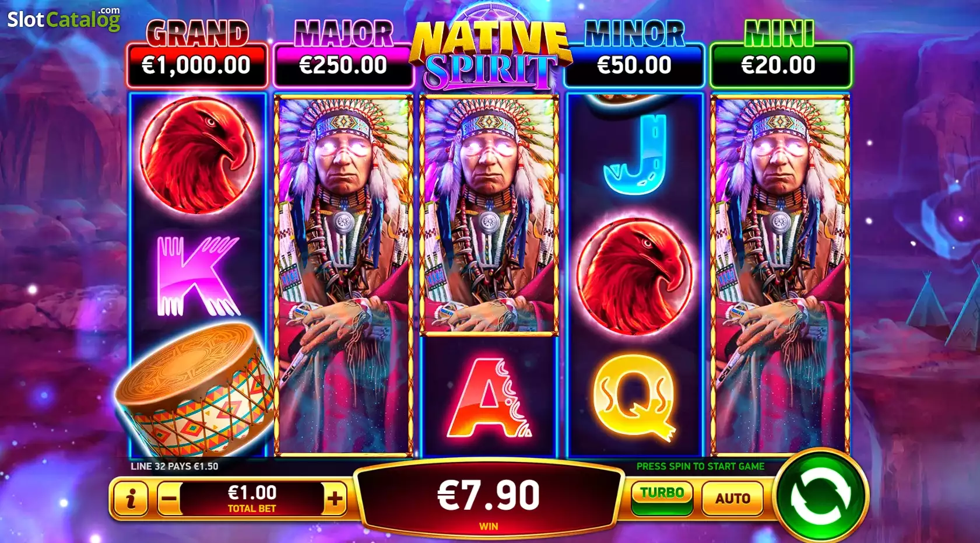Decrease total bet with minus button
Screen dimensions: 980x543
tap(168, 499)
